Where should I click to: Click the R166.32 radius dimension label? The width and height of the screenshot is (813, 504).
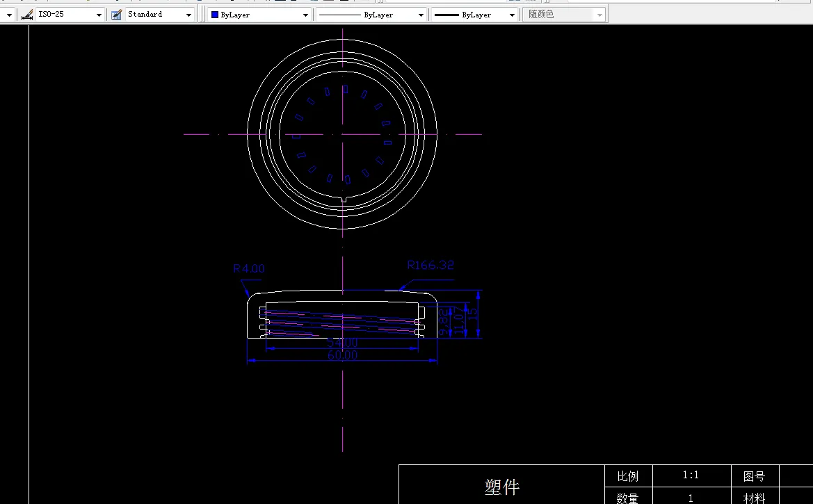[x=430, y=265]
